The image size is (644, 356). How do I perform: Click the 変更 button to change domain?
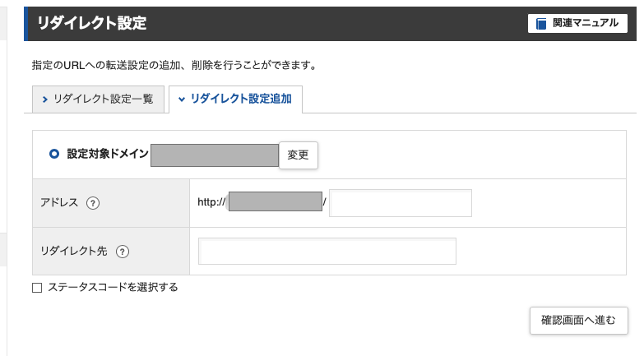point(299,155)
